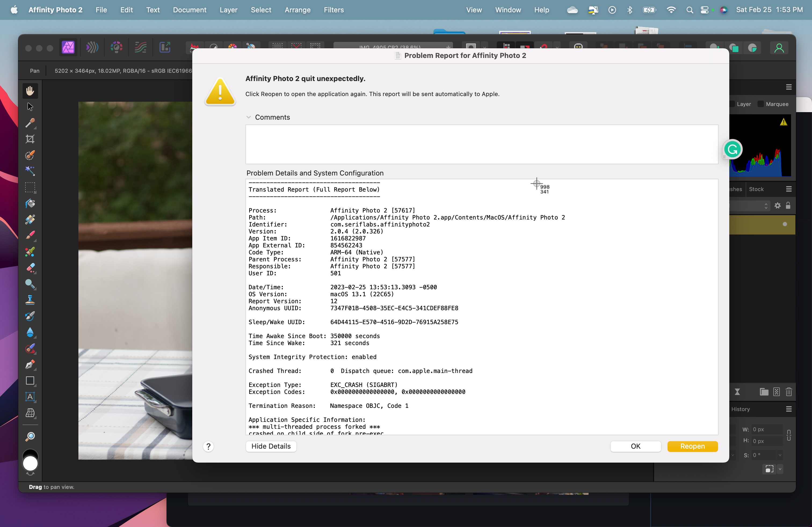Collapse the Comments disclosure chevron
The width and height of the screenshot is (812, 527).
(249, 117)
